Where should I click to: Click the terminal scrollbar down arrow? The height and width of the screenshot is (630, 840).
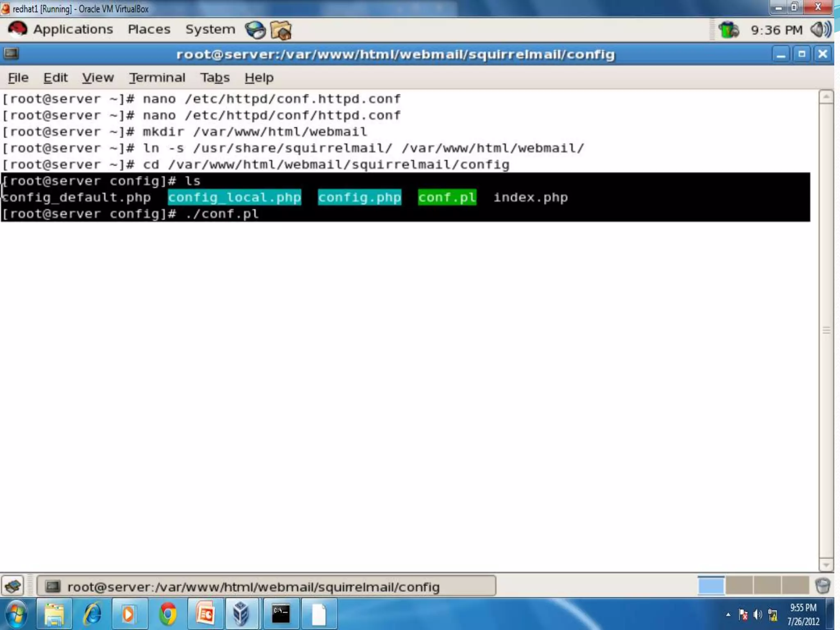pyautogui.click(x=826, y=565)
